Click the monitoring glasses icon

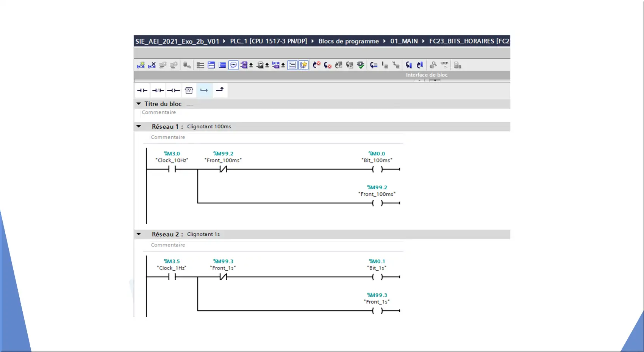click(444, 65)
